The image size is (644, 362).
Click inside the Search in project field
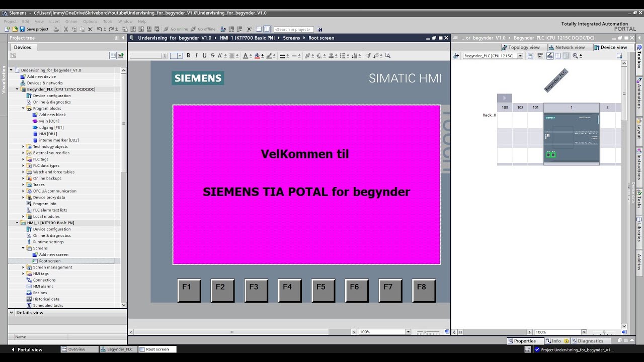tap(293, 29)
